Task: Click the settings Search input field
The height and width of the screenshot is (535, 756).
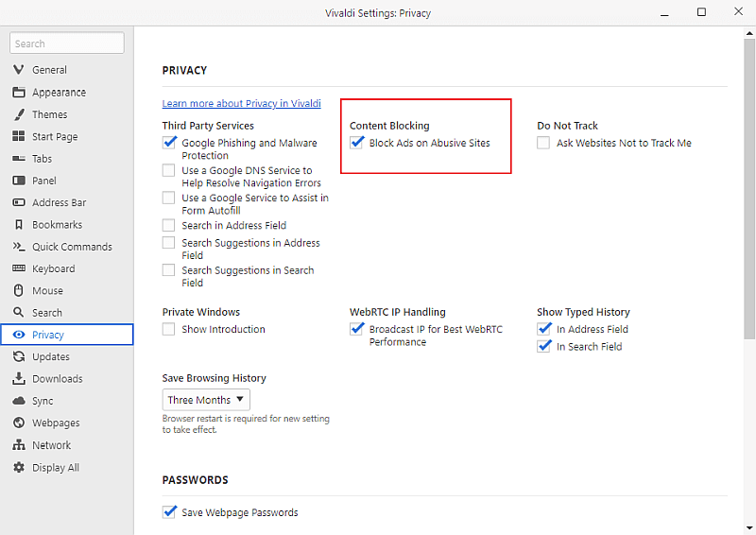Action: (67, 43)
